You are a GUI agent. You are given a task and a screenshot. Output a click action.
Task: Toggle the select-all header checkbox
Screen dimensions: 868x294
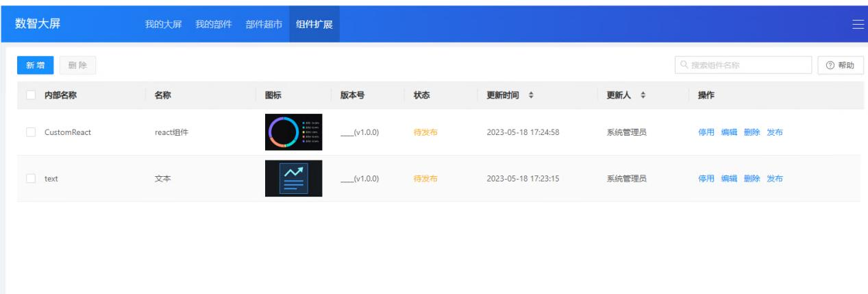(x=31, y=96)
